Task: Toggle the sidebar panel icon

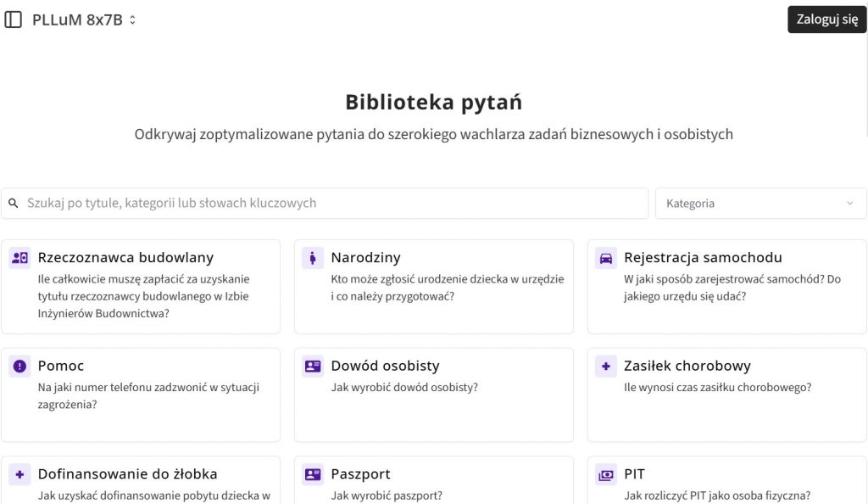Action: [x=14, y=20]
